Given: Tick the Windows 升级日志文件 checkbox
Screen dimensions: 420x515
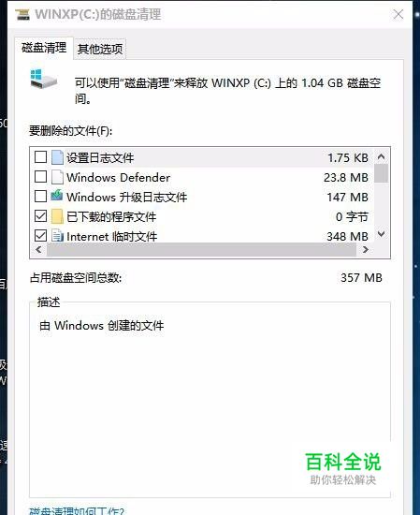Looking at the screenshot, I should click(40, 197).
